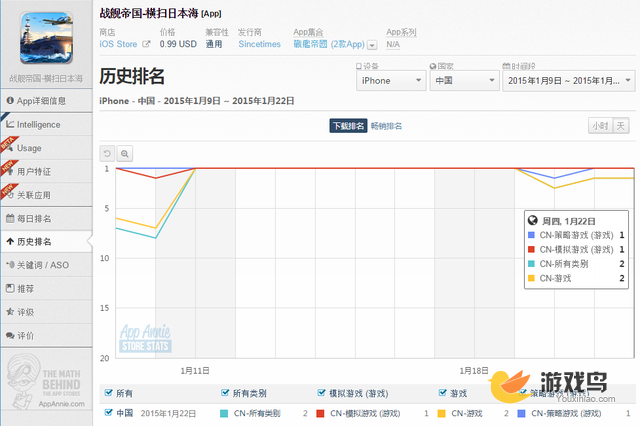Click the magnifier zoom icon above chart
The image size is (640, 426).
point(125,153)
